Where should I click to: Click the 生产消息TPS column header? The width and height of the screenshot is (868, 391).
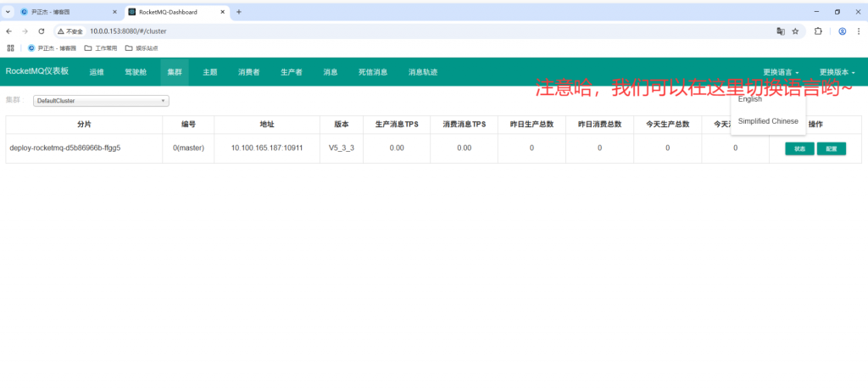click(x=397, y=125)
